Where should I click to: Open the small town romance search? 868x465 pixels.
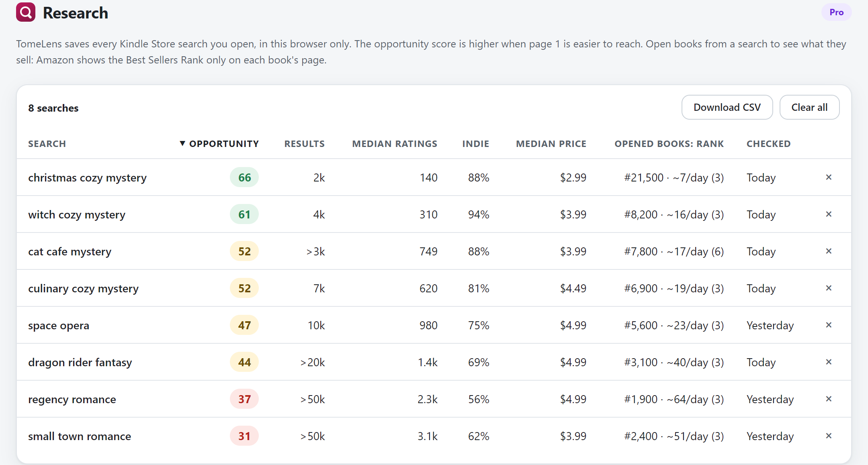pyautogui.click(x=80, y=436)
